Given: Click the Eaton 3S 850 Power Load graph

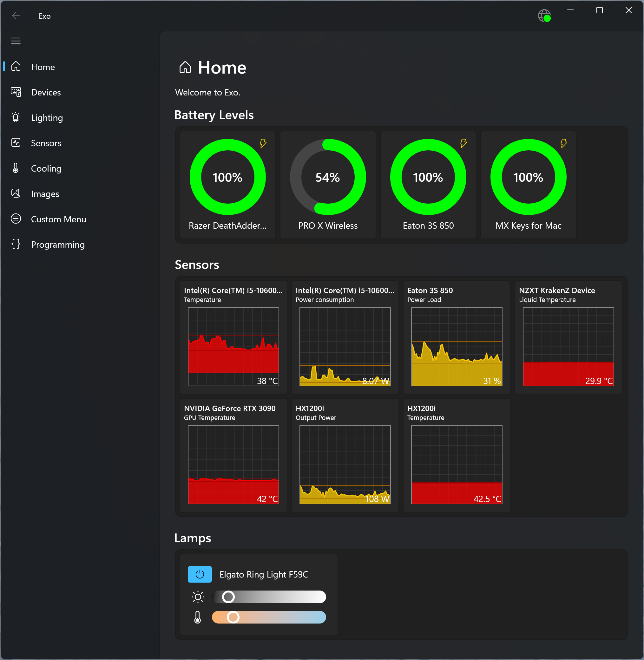Looking at the screenshot, I should [456, 347].
